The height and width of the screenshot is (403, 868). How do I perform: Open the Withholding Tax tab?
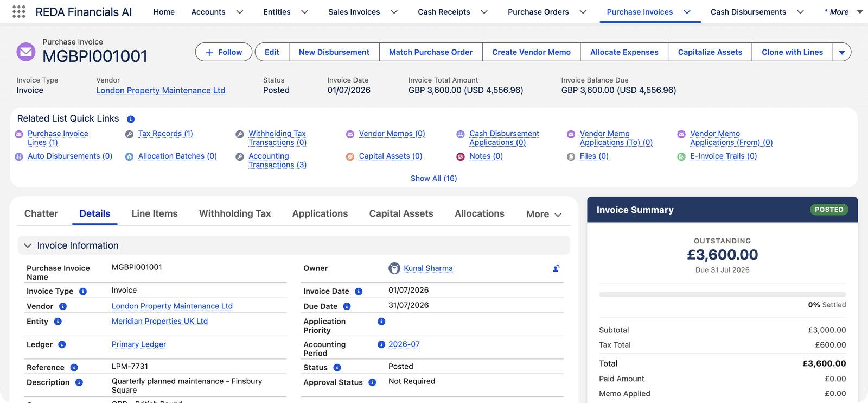click(235, 214)
